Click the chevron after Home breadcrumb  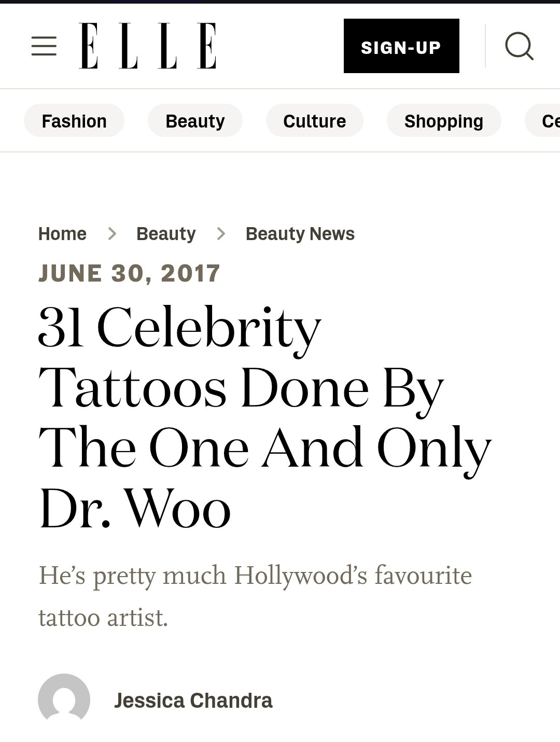point(111,234)
